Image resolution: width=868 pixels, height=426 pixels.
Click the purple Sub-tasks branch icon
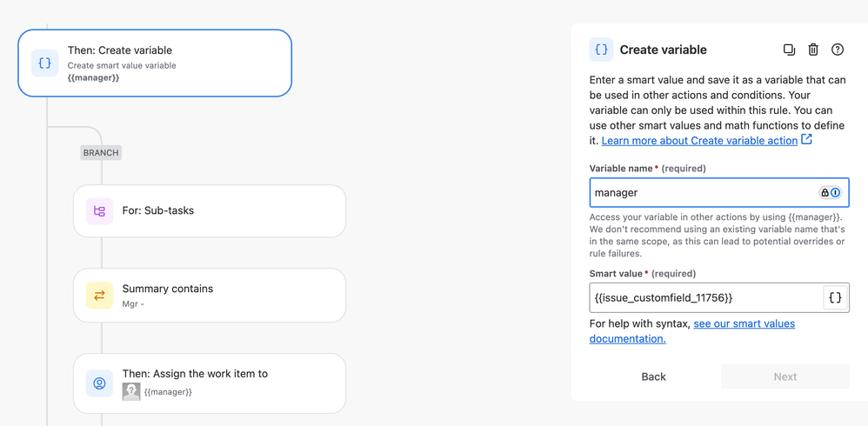[100, 210]
